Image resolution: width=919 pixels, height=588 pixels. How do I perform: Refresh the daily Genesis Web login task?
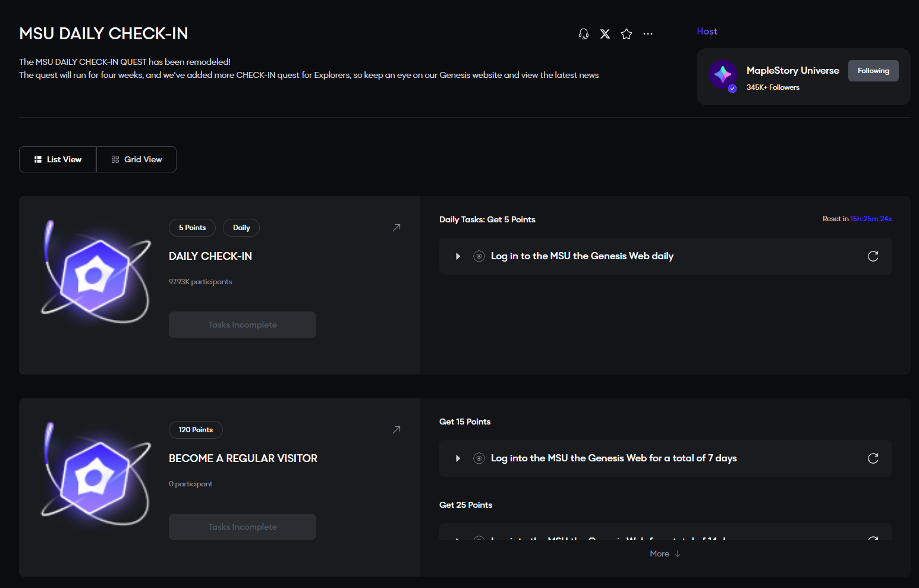(x=873, y=256)
